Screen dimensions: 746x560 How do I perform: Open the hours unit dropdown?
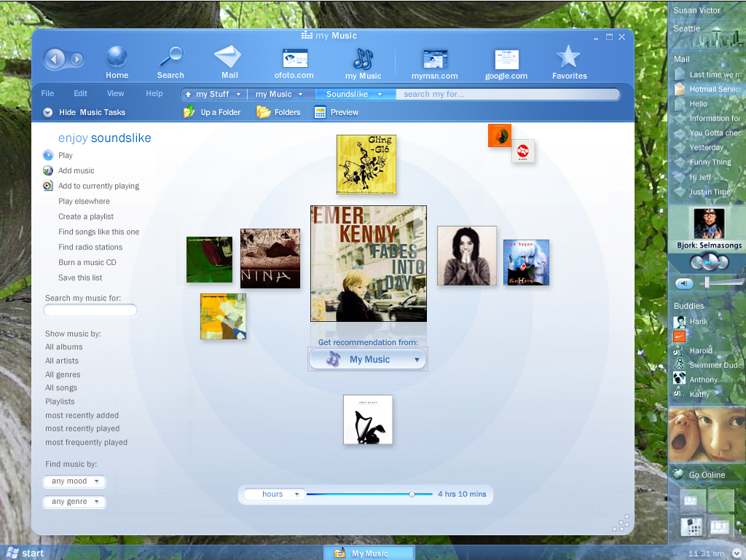274,494
